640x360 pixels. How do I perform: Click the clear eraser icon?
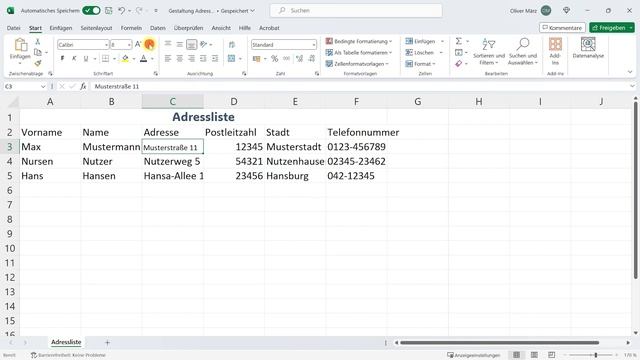tap(459, 64)
